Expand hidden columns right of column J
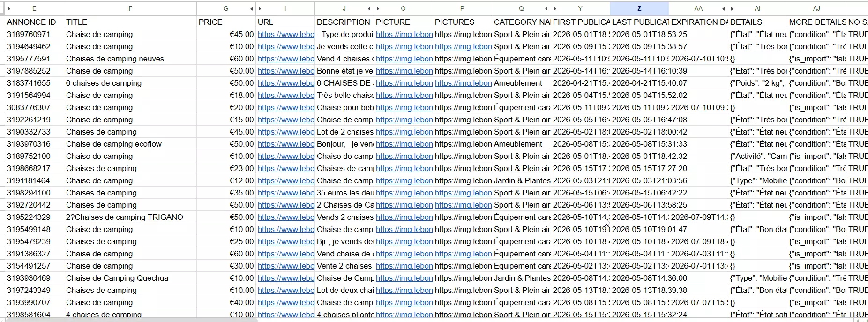Viewport: 868px width, 322px height. point(369,9)
